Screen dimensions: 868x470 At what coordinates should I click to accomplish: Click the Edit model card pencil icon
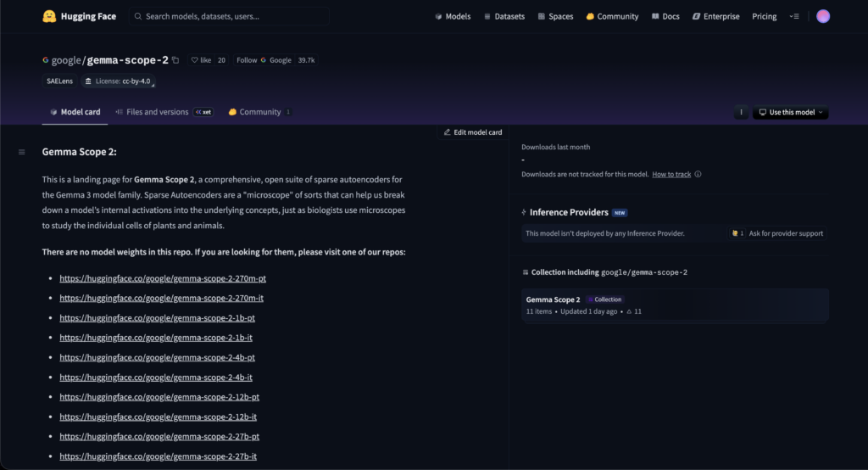[448, 132]
